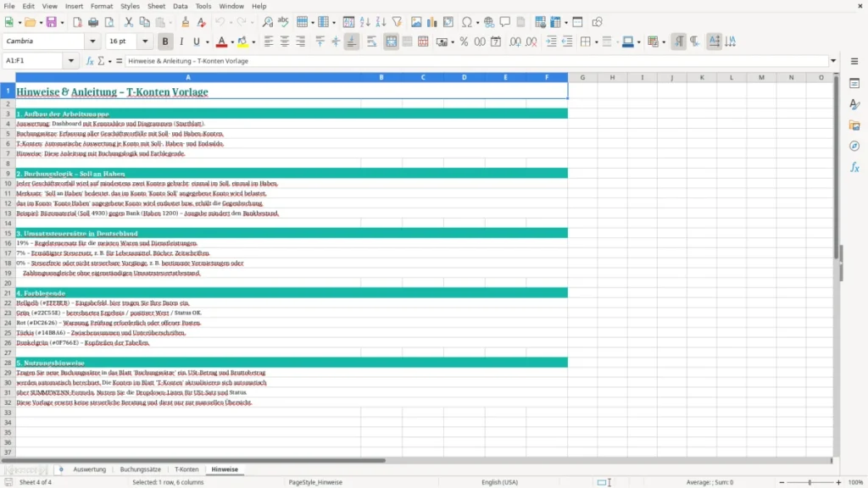Apply yellow background highlight color
868x488 pixels.
click(242, 42)
